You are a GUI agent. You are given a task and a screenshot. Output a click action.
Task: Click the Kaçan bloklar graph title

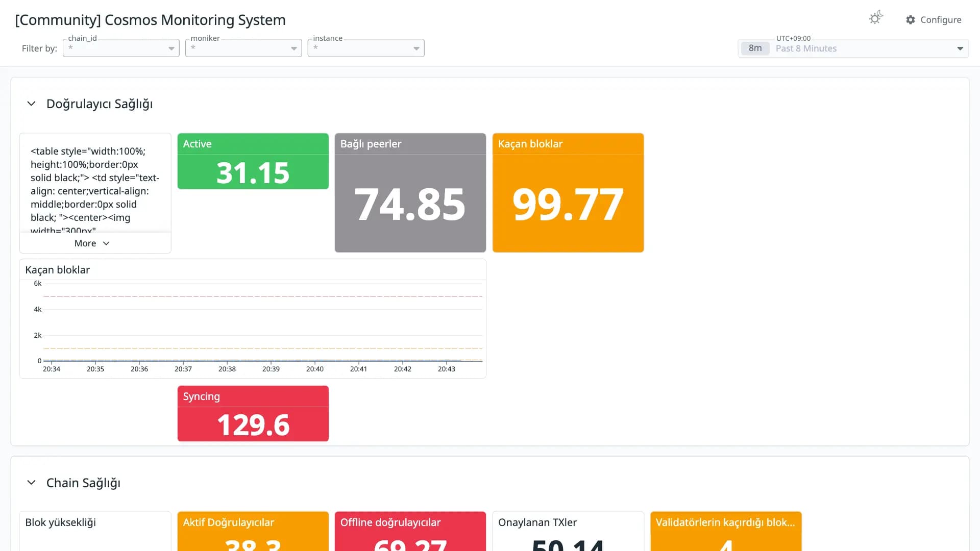[x=58, y=270]
